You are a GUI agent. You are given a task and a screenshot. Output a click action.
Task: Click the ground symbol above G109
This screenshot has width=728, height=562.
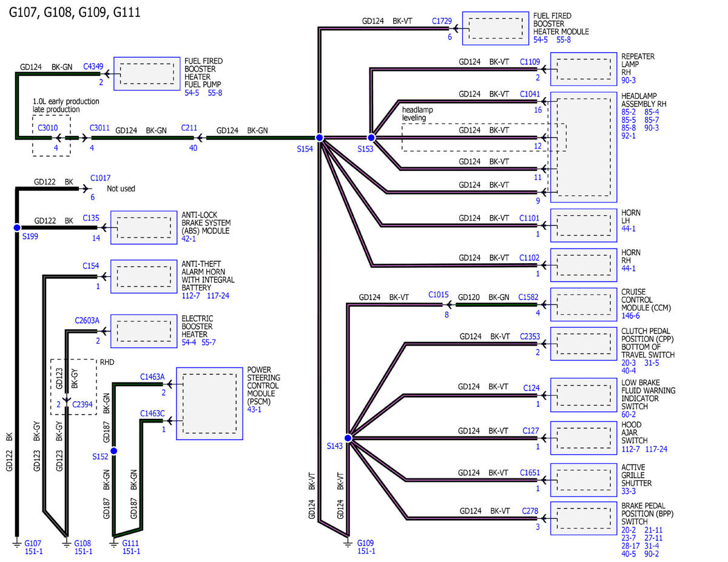point(348,540)
